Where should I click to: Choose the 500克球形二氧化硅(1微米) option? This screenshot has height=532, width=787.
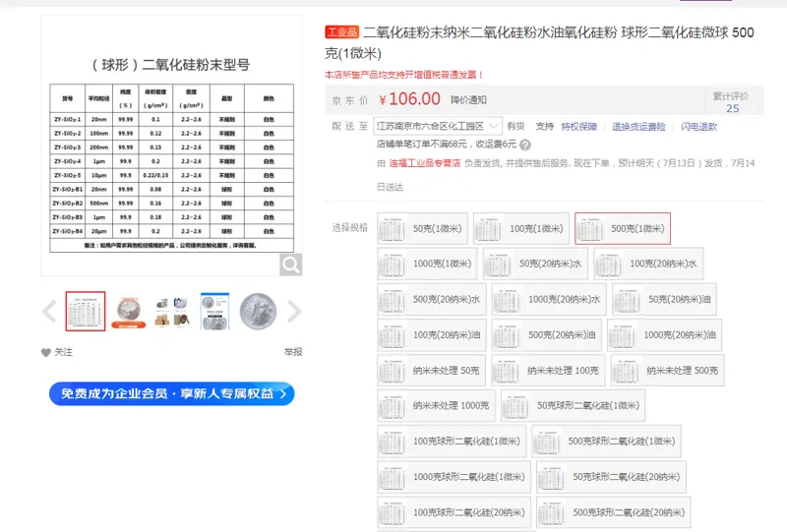[606, 442]
